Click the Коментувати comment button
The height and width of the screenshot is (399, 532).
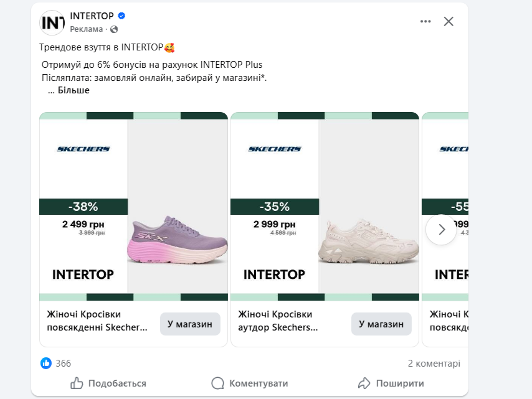[x=249, y=383]
